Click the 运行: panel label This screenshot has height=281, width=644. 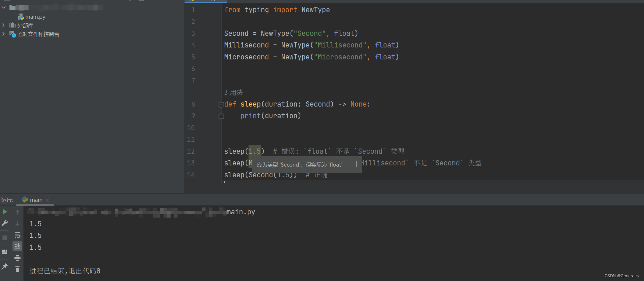tap(7, 200)
